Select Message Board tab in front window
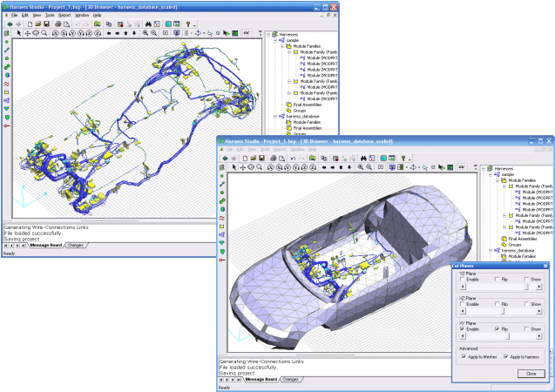Image resolution: width=555 pixels, height=392 pixels. tap(261, 379)
